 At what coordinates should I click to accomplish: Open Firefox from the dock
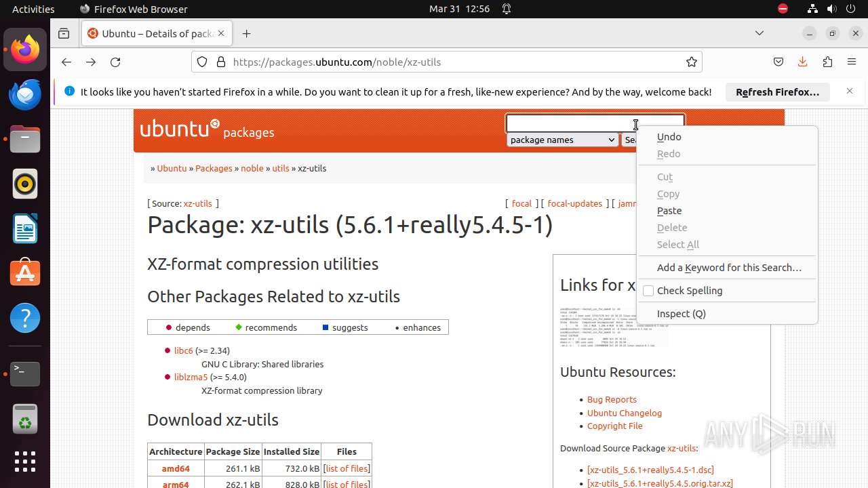click(25, 50)
